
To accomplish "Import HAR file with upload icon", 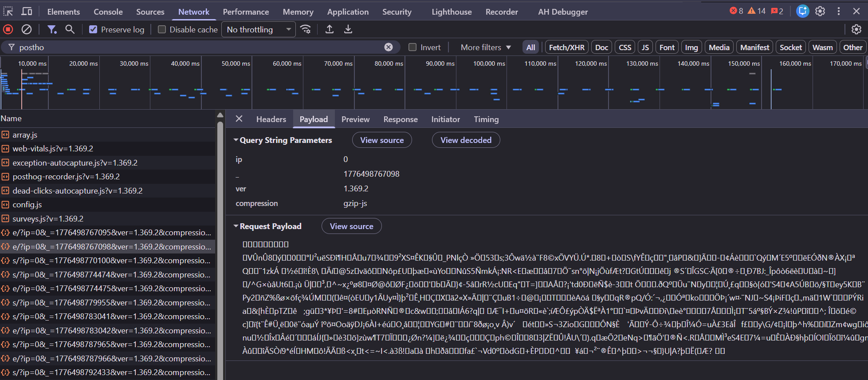I will 330,29.
